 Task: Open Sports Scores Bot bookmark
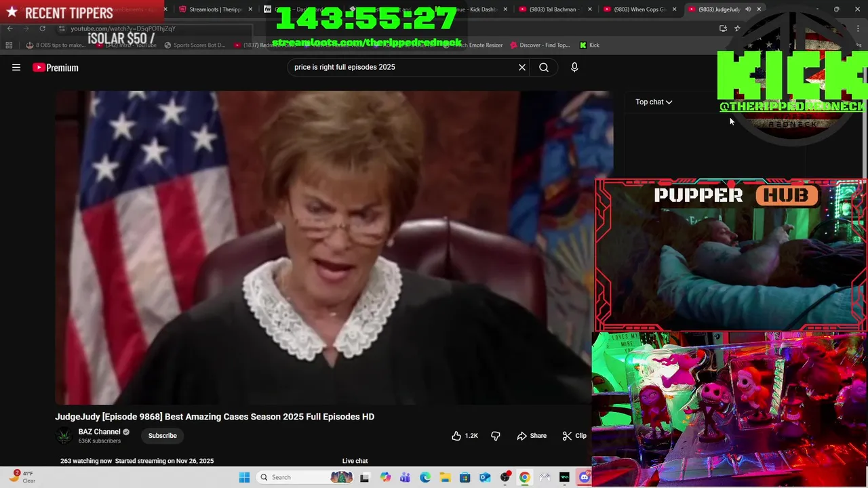click(x=194, y=45)
